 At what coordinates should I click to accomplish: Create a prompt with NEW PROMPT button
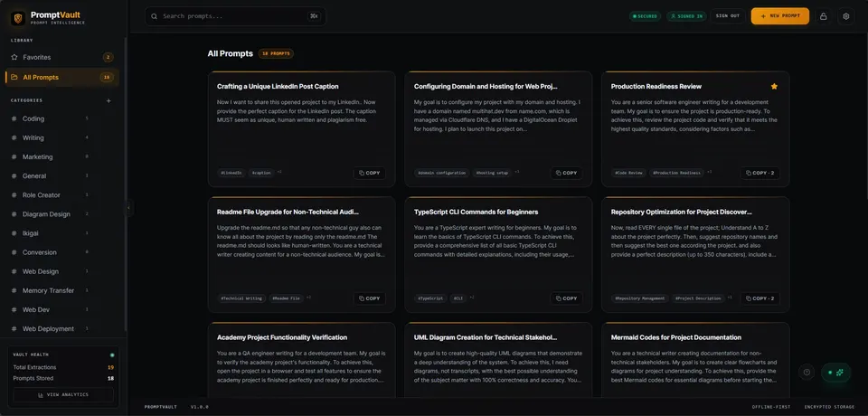[780, 16]
